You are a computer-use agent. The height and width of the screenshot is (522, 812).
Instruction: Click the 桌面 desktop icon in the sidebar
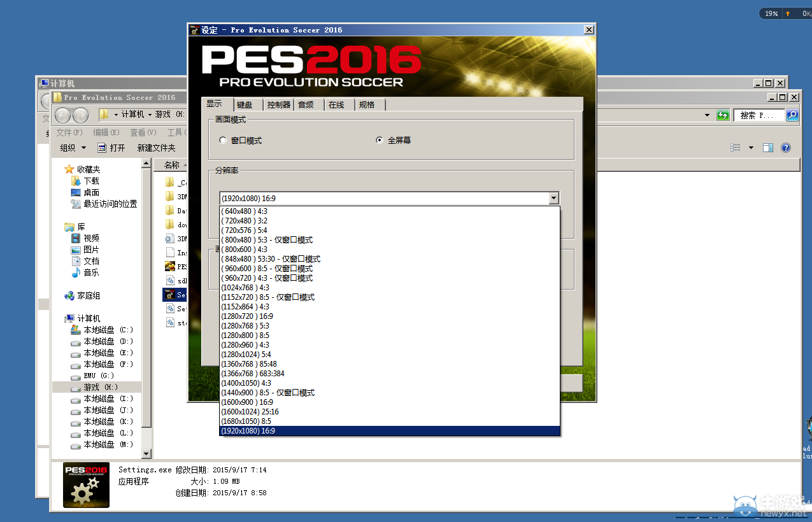[x=76, y=192]
